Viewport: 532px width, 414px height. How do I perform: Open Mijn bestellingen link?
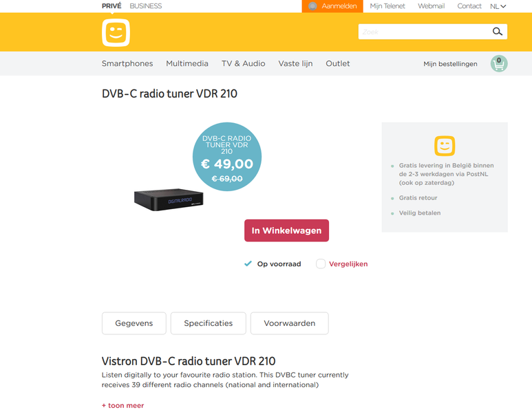click(x=450, y=64)
